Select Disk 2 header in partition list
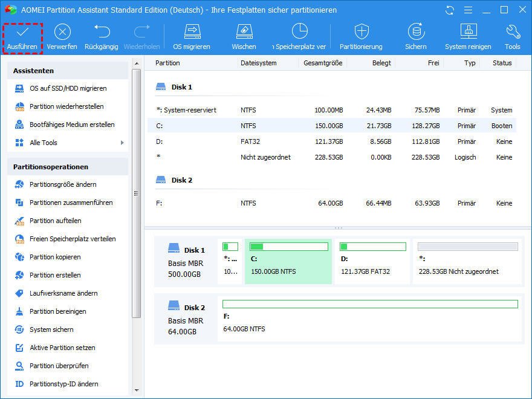Image resolution: width=532 pixels, height=399 pixels. [x=174, y=180]
